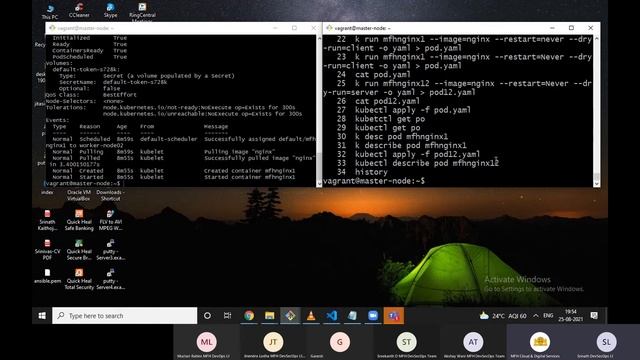Switch to Microsoft Teams on taskbar
This screenshot has width=640, height=360.
[x=393, y=316]
